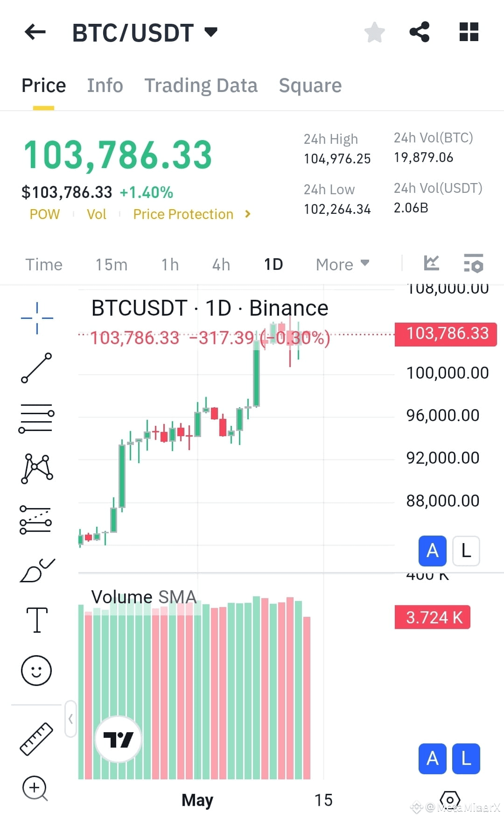Select the ruler measure tool

[x=36, y=739]
